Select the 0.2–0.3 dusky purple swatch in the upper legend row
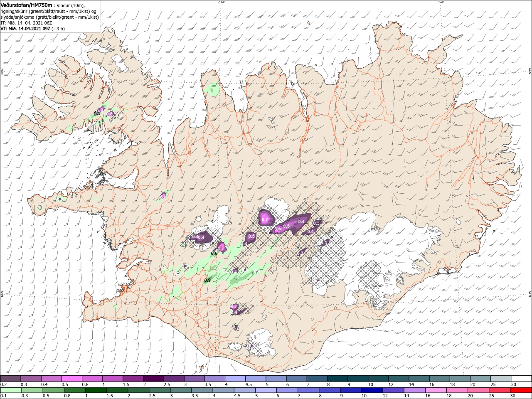 [x=10, y=379]
